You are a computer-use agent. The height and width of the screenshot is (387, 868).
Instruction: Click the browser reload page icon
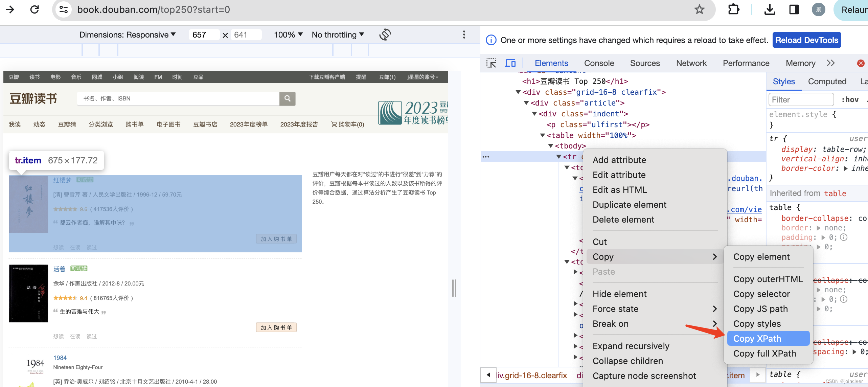35,9
